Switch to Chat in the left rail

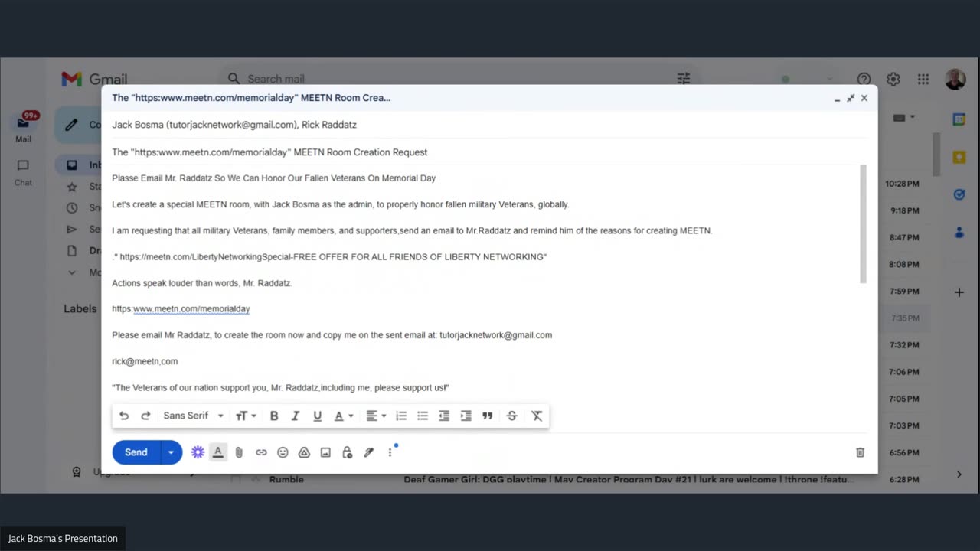pos(24,172)
